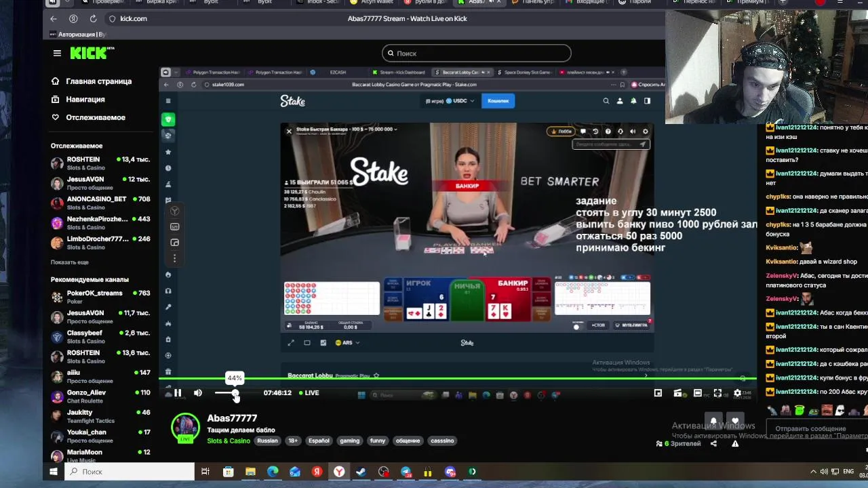Open ANONCASINO_BET channel
The image size is (868, 488).
(x=100, y=203)
